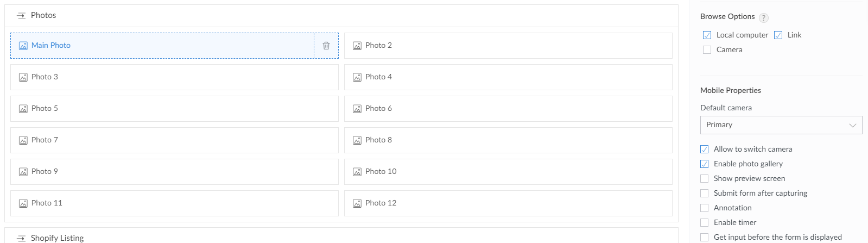Click the image icon of Photo 8 field
This screenshot has width=868, height=243.
tap(357, 140)
